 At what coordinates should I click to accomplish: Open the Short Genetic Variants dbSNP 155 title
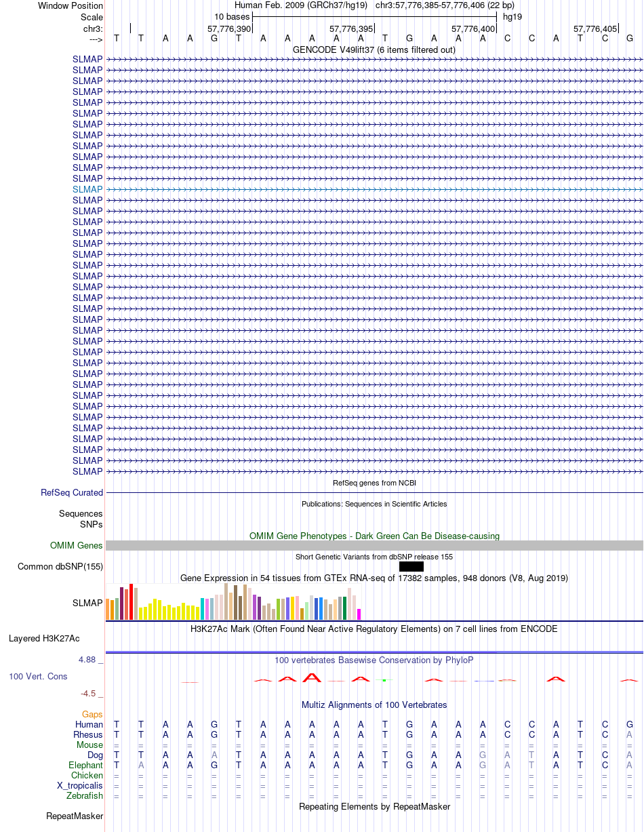click(x=374, y=557)
